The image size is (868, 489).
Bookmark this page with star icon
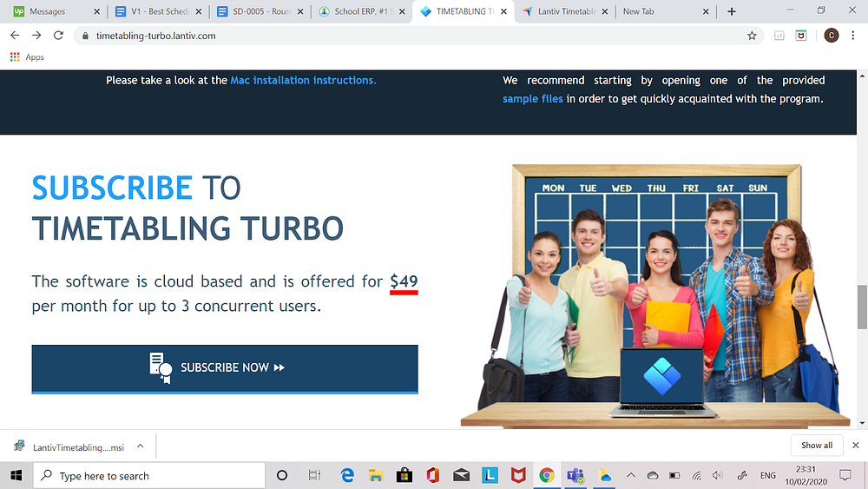pos(752,36)
